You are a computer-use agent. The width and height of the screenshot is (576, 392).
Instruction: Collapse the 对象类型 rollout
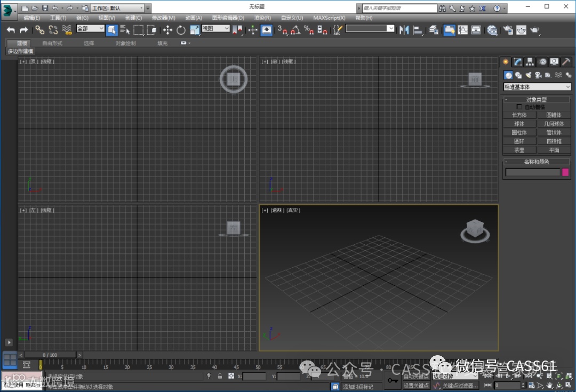(x=537, y=99)
